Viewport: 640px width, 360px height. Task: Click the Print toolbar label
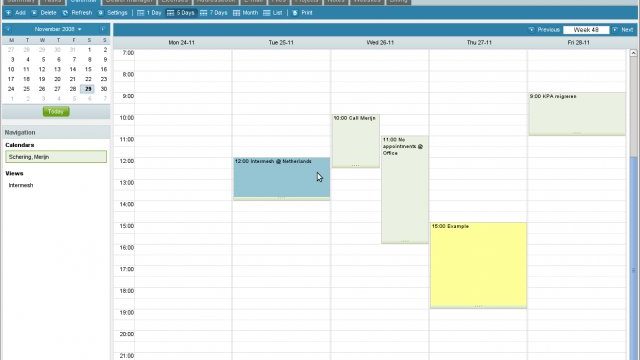tap(307, 13)
